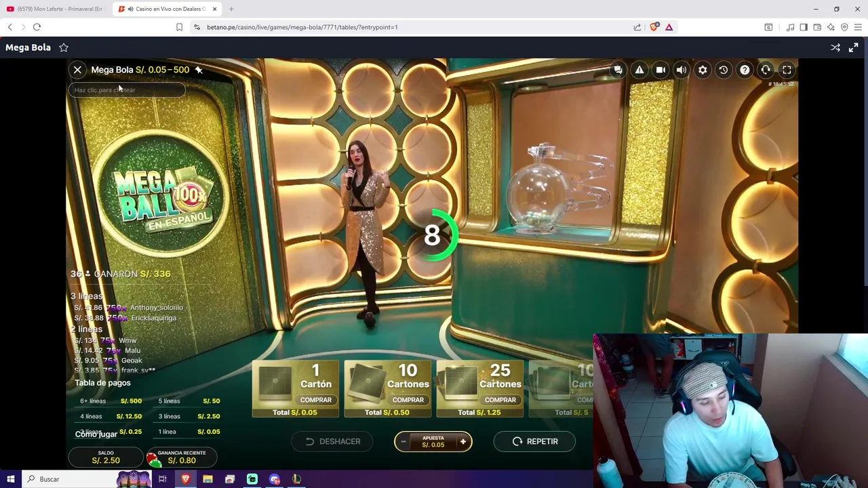
Task: Toggle game video fullscreen icon
Action: tap(787, 70)
